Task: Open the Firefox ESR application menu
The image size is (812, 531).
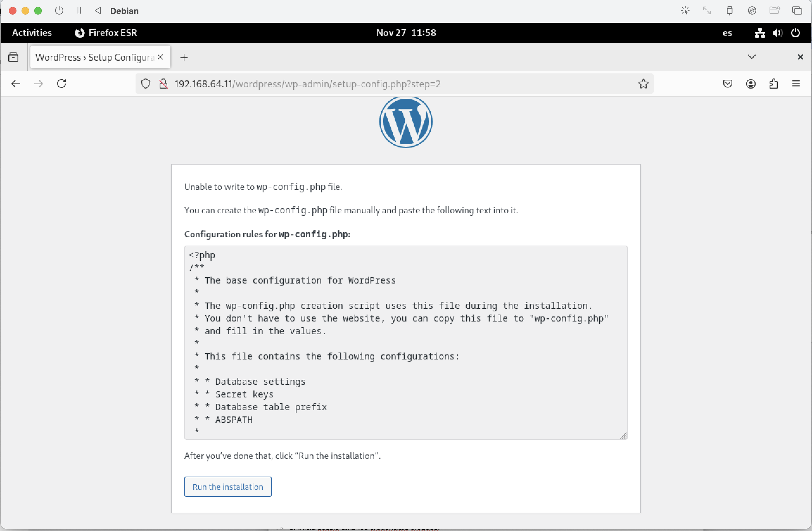Action: point(106,33)
